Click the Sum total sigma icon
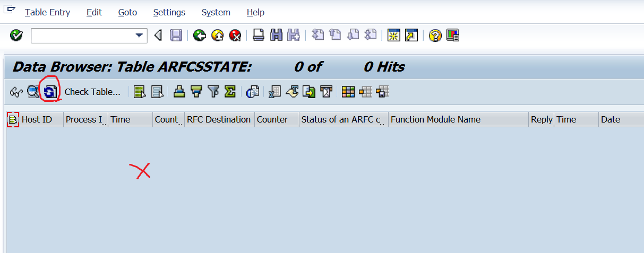Screen dimensions: 644x253 (230, 92)
